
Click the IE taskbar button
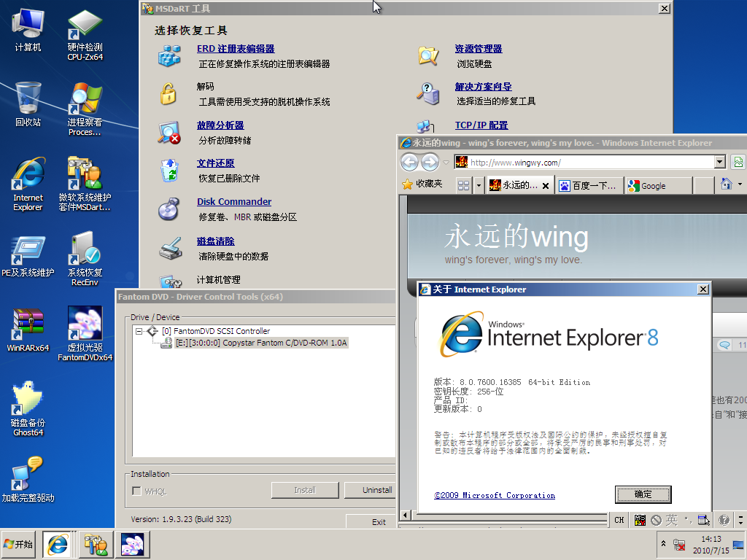pyautogui.click(x=57, y=544)
